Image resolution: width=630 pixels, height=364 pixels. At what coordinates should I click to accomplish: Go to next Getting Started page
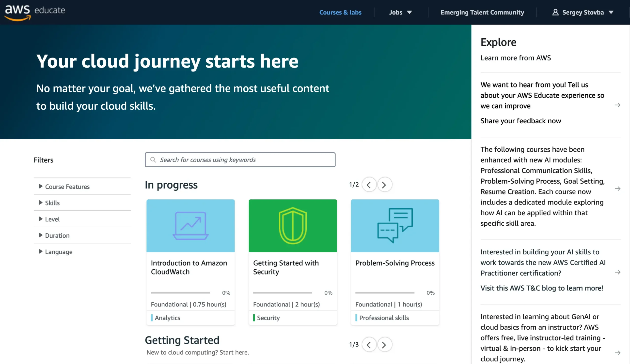click(x=384, y=345)
